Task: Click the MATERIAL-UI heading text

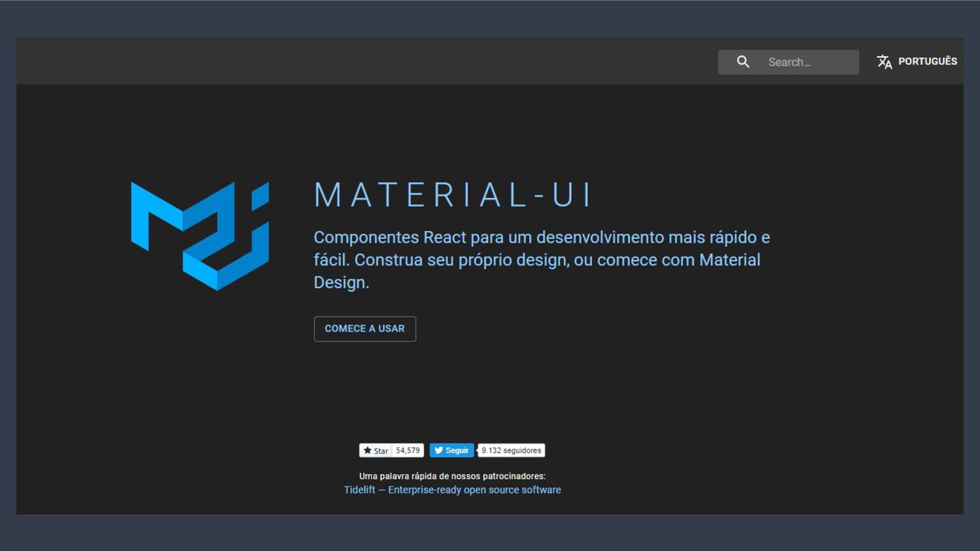Action: [x=453, y=195]
